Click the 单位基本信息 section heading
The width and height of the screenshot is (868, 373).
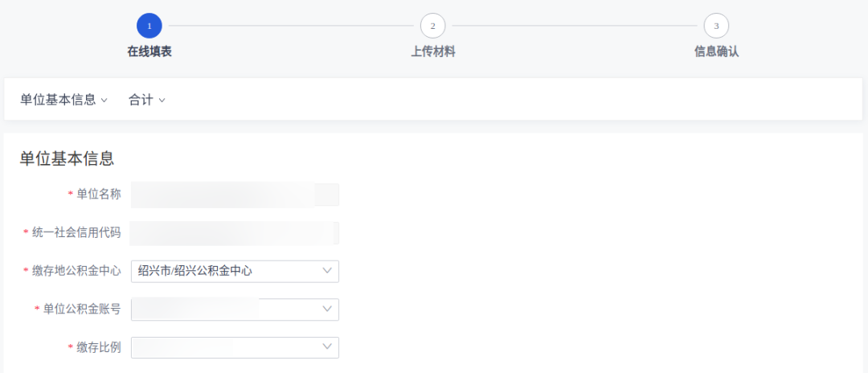(x=67, y=158)
